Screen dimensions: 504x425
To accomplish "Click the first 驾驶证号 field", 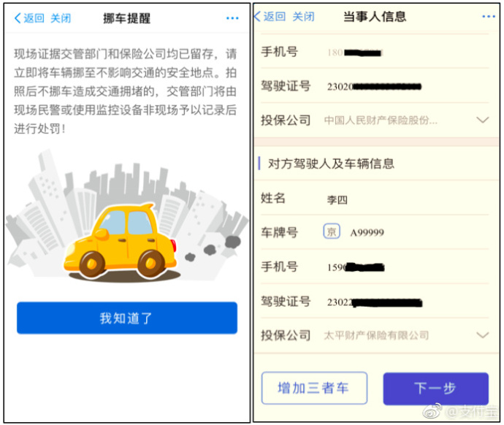I will click(375, 86).
